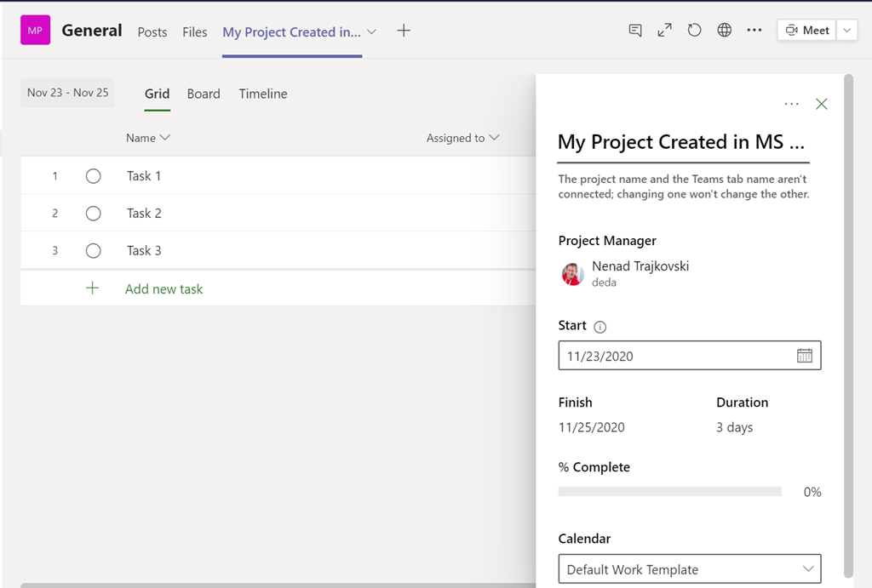Mark Task 3 as complete
Screen dimensions: 872x588
pyautogui.click(x=94, y=251)
